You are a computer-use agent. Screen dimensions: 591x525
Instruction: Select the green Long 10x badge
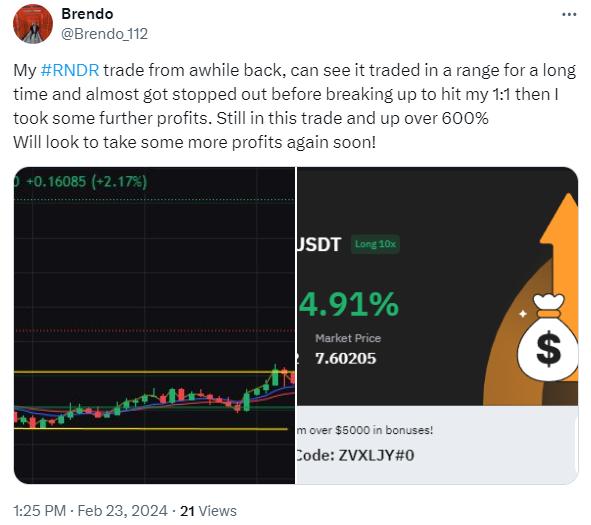pos(375,244)
